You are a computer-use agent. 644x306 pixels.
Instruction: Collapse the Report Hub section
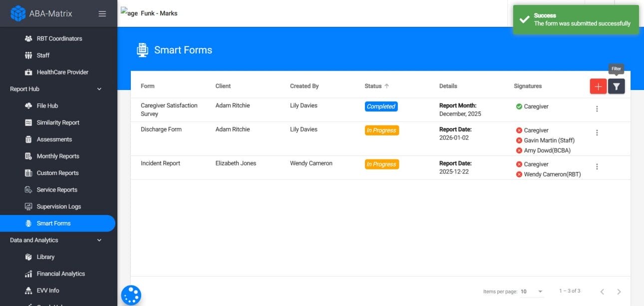click(99, 89)
